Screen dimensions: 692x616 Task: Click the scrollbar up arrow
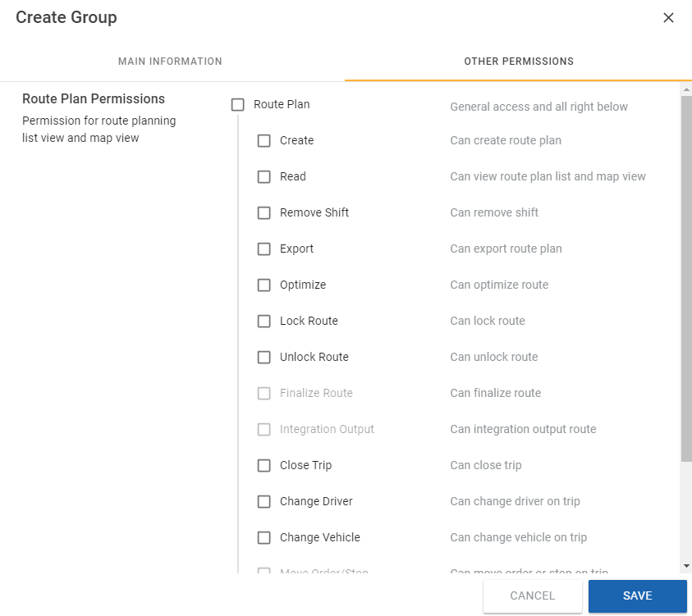tap(686, 88)
